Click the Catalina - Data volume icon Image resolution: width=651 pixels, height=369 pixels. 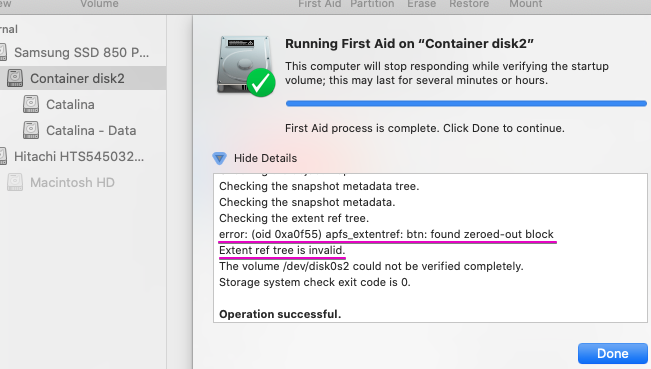point(31,130)
